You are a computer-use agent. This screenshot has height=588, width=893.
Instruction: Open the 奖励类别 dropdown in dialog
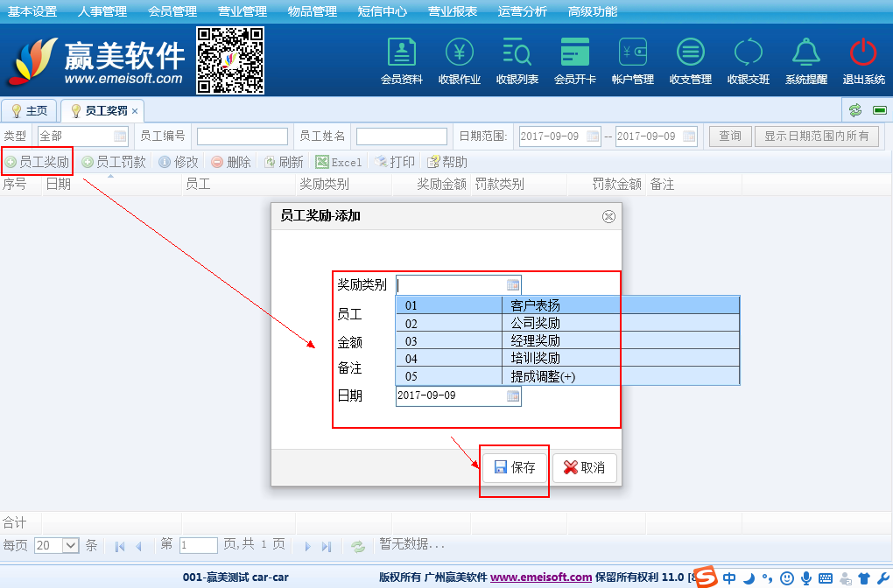pyautogui.click(x=513, y=284)
